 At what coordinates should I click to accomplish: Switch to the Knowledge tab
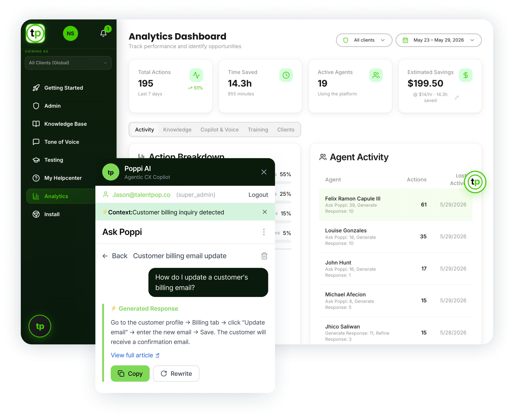point(177,130)
